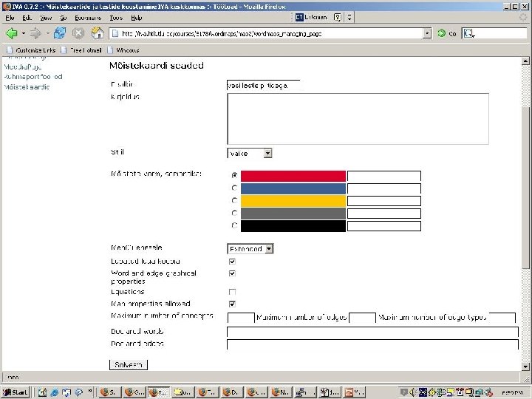Click the fourth quick launch icon before chevron
This screenshot has width=532, height=399.
79,392
